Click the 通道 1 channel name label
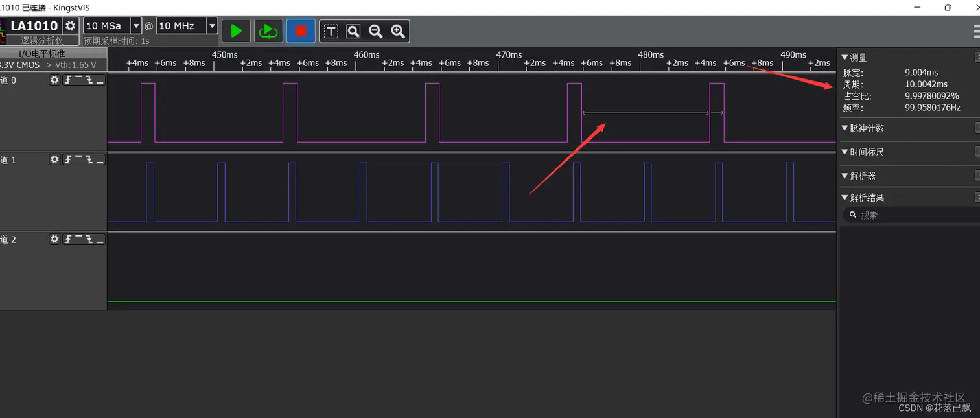 click(x=8, y=160)
